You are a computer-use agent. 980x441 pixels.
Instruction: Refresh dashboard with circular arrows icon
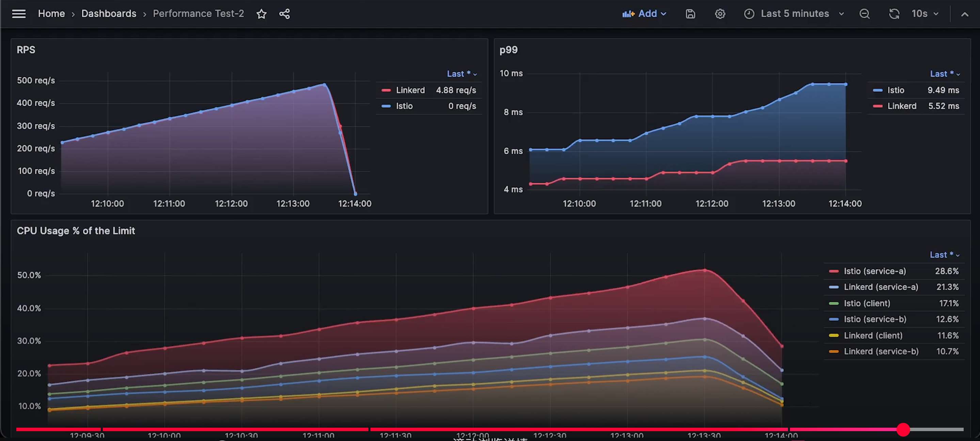tap(894, 14)
